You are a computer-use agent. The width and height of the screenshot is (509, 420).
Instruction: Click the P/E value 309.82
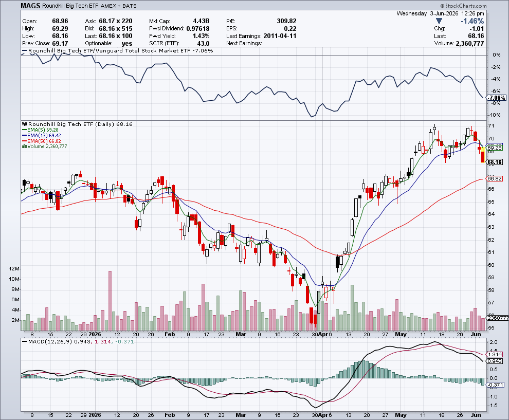click(x=287, y=21)
